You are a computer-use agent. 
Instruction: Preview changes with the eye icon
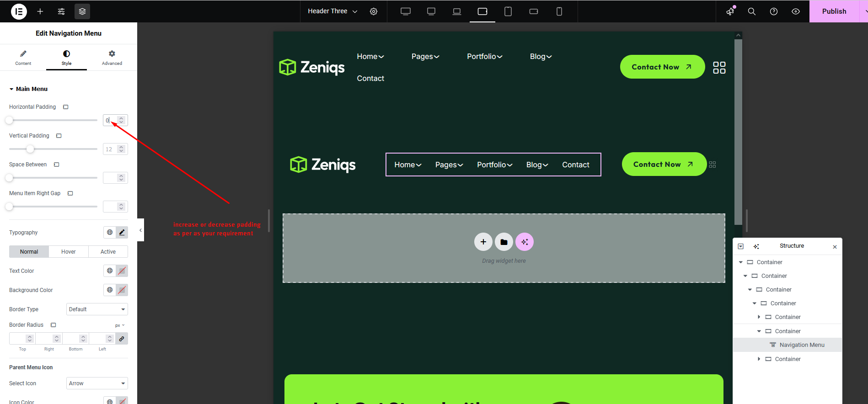796,11
